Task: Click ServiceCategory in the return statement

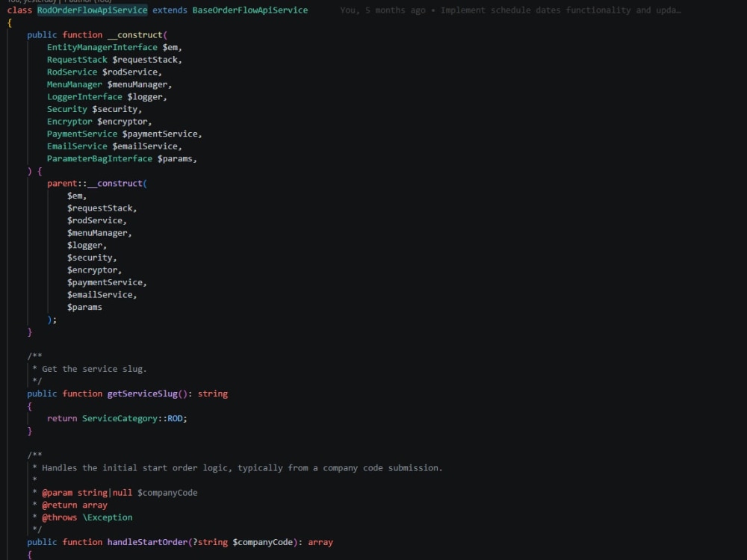Action: [x=120, y=419]
